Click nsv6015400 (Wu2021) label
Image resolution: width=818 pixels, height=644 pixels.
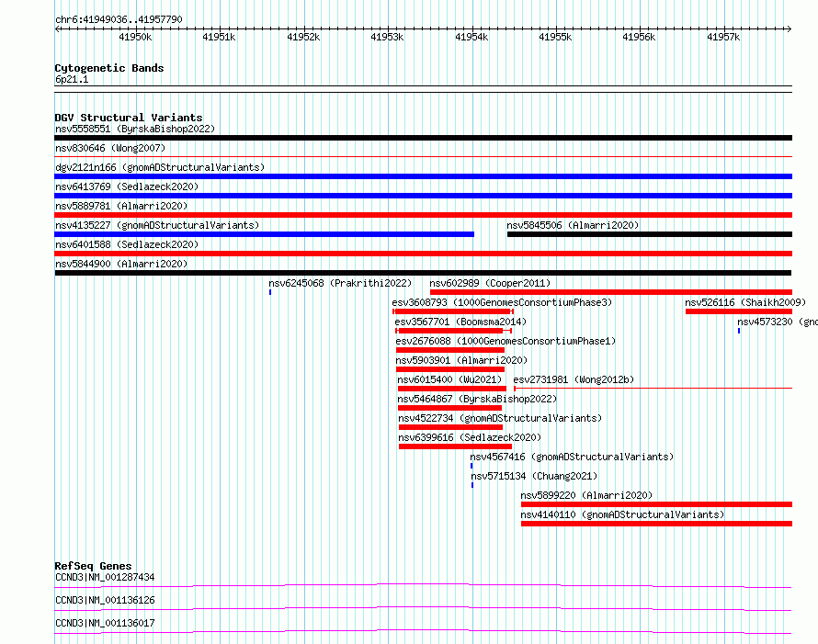(449, 379)
